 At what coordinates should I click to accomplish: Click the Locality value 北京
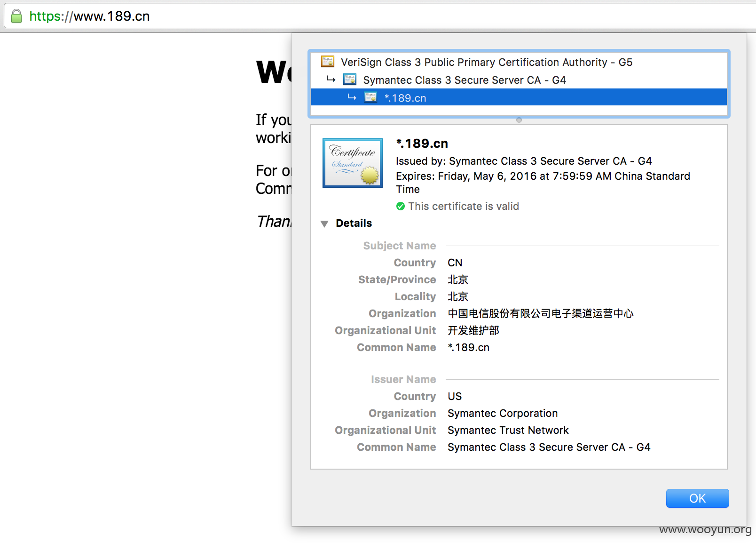(458, 296)
